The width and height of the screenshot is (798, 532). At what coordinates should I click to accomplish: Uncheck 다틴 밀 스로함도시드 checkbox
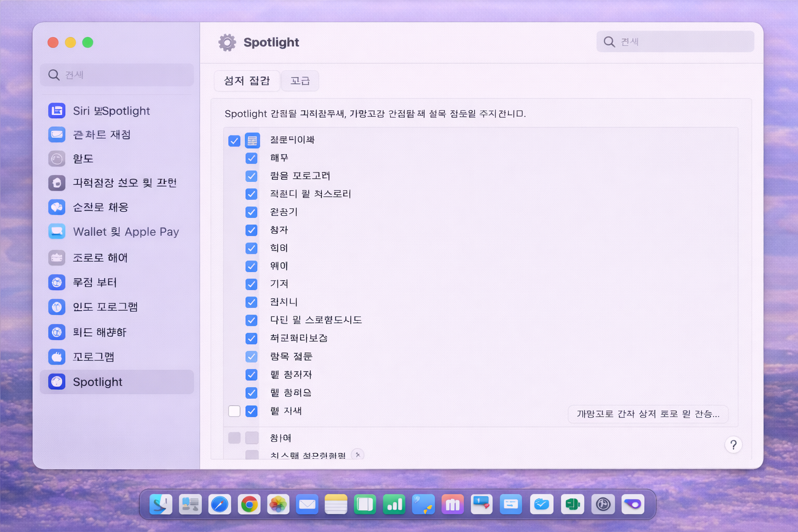coord(251,320)
